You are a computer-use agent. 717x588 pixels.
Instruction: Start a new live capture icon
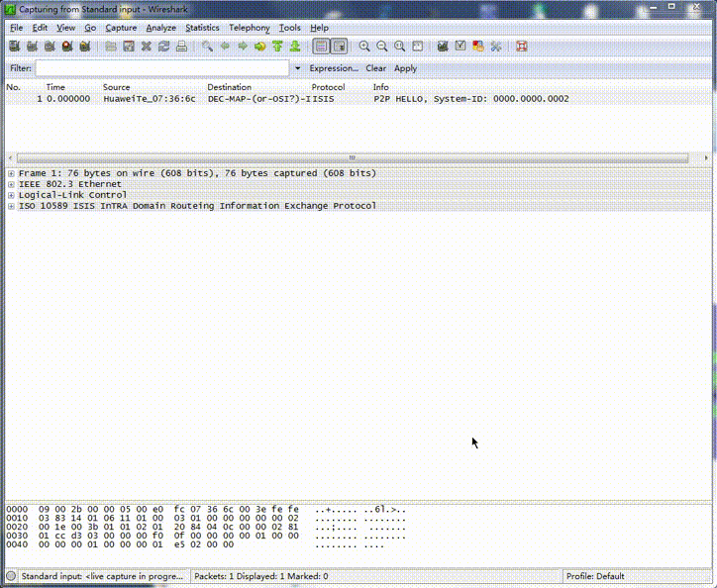50,47
